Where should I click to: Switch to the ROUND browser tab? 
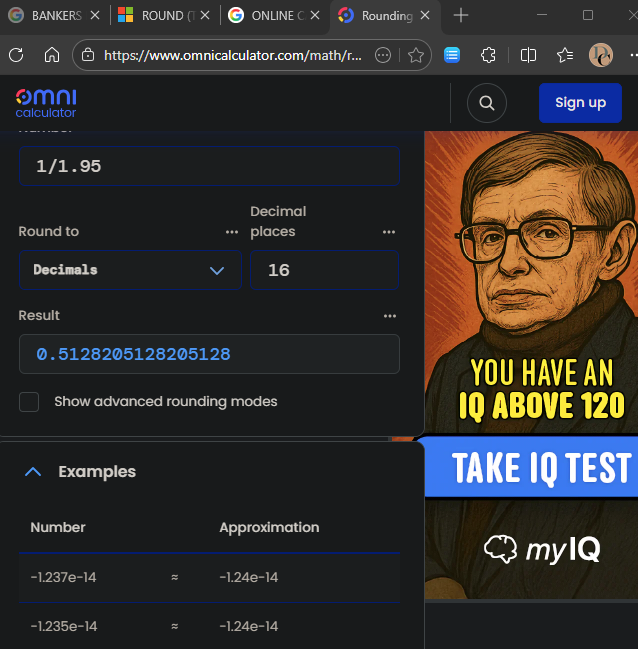click(x=160, y=16)
